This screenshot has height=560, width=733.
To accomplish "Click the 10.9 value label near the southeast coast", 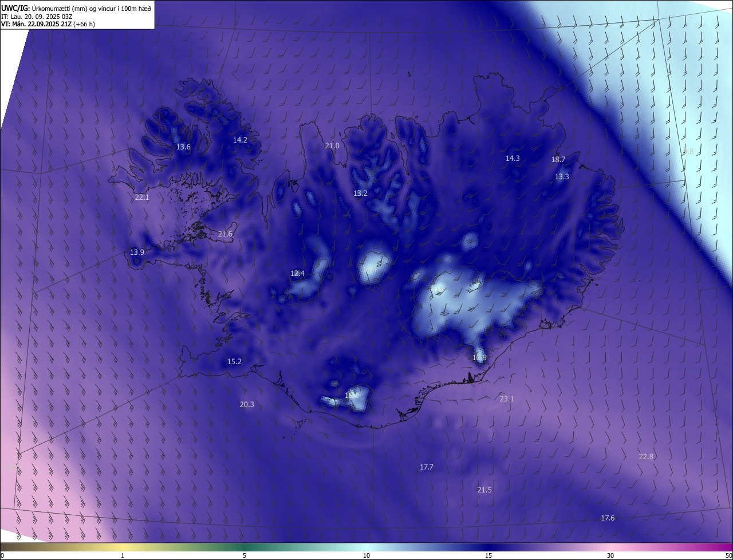I will pos(479,358).
